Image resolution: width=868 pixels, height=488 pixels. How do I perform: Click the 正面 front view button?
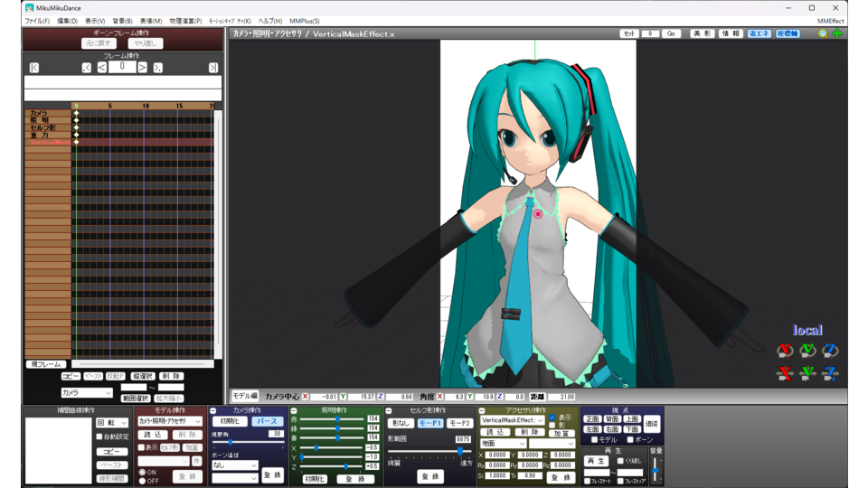pyautogui.click(x=592, y=419)
